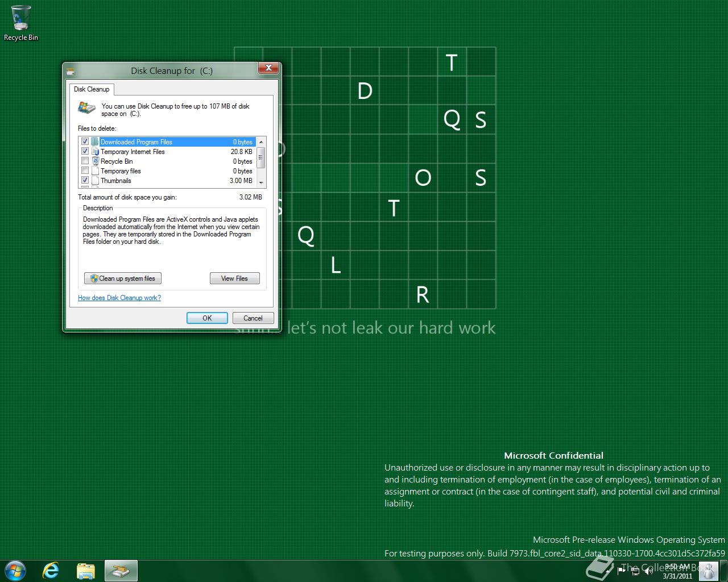Select the Thumbnails row text
Image resolution: width=728 pixels, height=582 pixels.
tap(115, 181)
